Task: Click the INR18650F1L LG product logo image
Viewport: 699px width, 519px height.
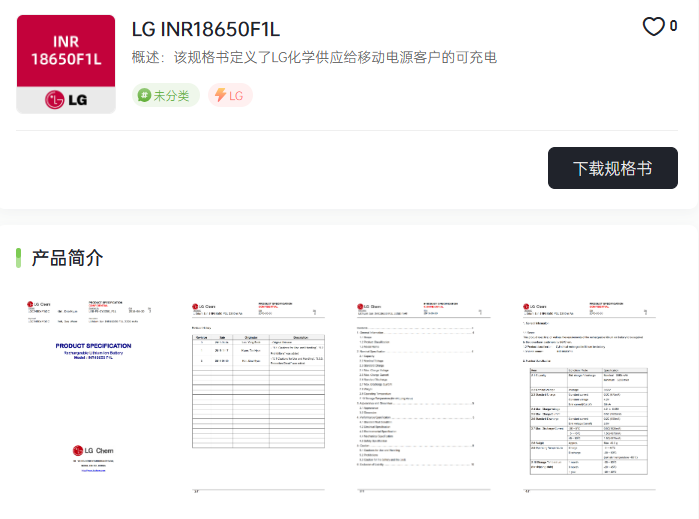Action: tap(66, 64)
